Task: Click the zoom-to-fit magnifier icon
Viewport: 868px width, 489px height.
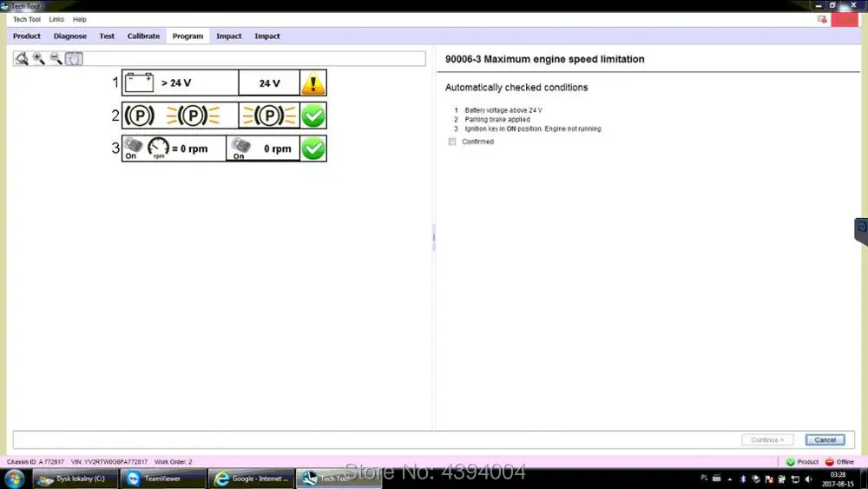Action: [x=22, y=59]
